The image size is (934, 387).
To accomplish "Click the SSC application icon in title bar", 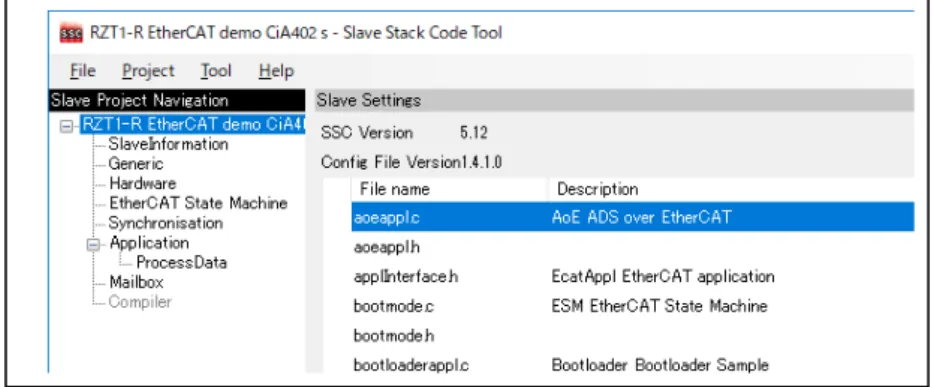I will tap(71, 33).
